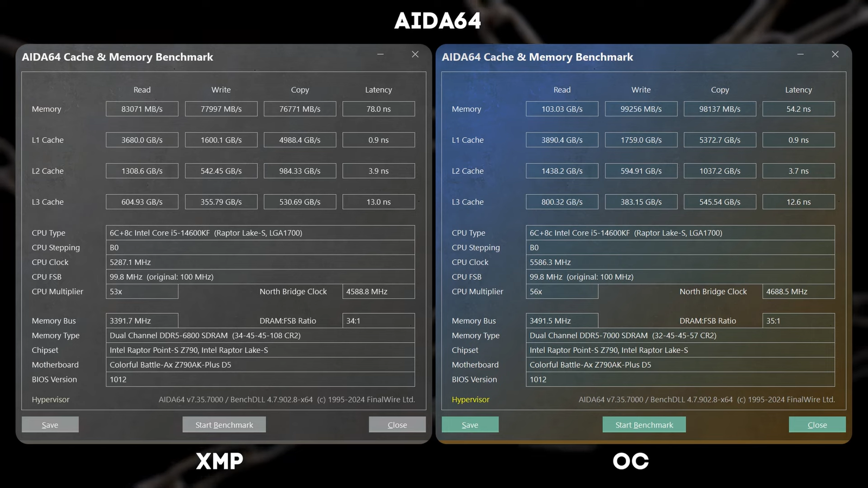Click the Hypervisor label in the XMP window
The height and width of the screenshot is (488, 868).
tap(50, 400)
